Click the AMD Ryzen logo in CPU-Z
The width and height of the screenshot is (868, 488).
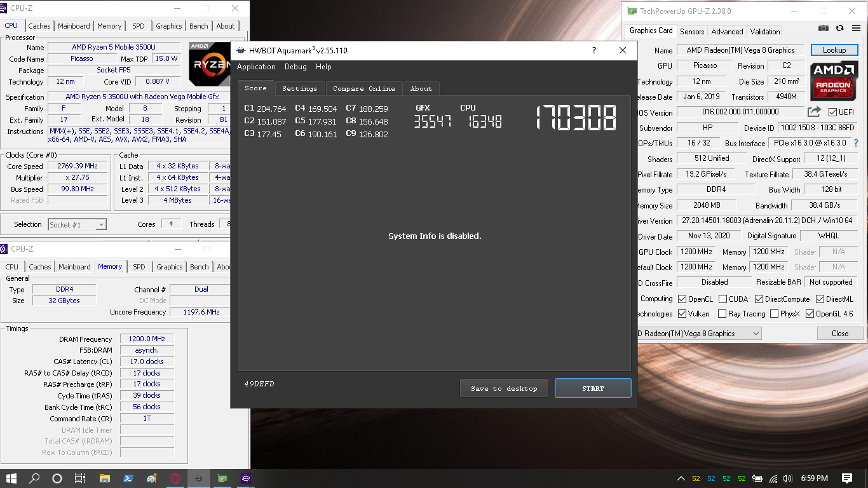(x=210, y=64)
